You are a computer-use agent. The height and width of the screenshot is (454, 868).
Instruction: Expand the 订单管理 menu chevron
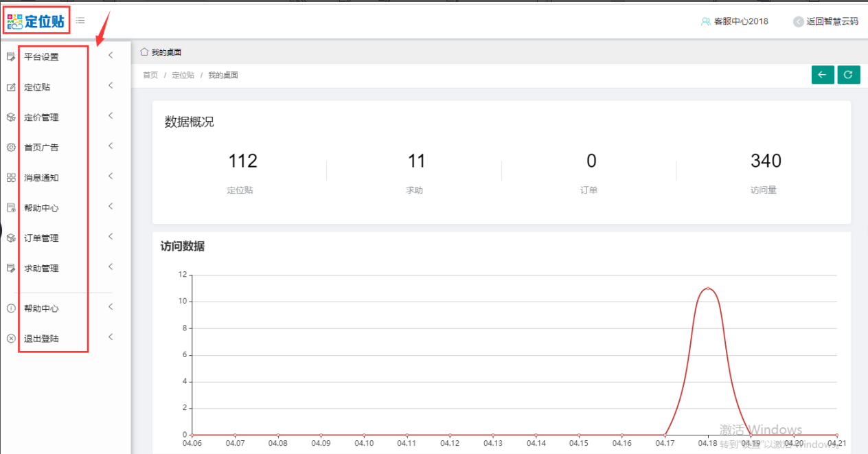[111, 237]
